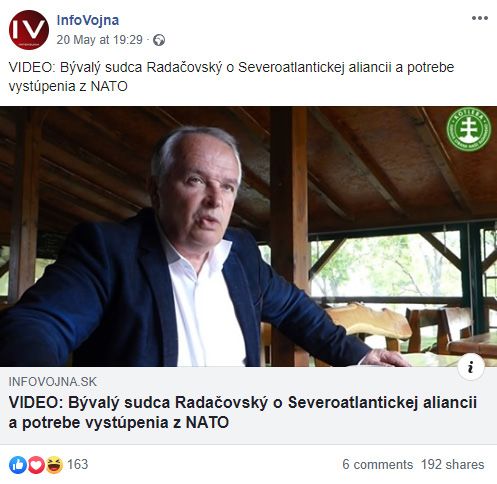Open the InfoVojna page profile picture
Image resolution: width=497 pixels, height=484 pixels.
point(29,30)
